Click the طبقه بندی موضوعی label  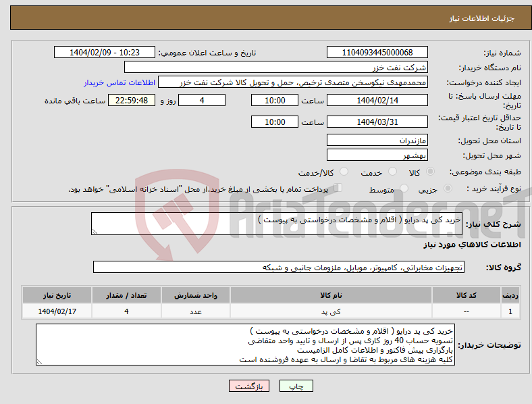485,172
